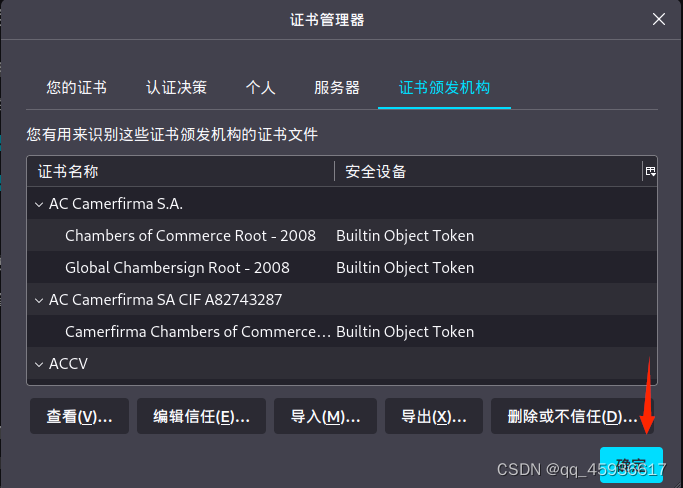Close the certificate manager dialog
Image resolution: width=683 pixels, height=488 pixels.
point(659,19)
